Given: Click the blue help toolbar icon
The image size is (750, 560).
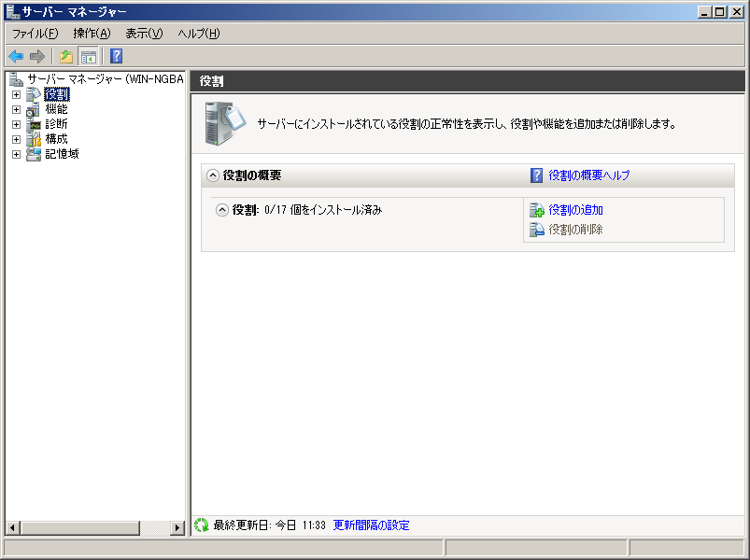Looking at the screenshot, I should (x=116, y=56).
